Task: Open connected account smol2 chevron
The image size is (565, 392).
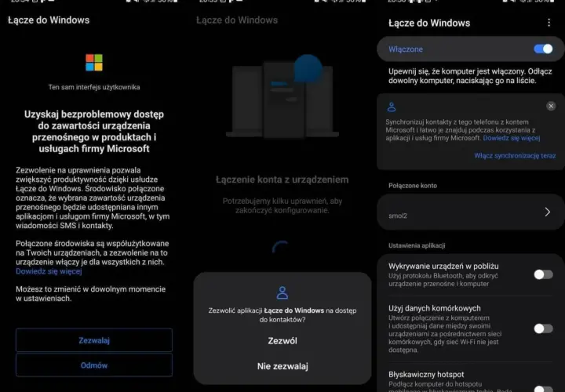Action: pyautogui.click(x=548, y=212)
